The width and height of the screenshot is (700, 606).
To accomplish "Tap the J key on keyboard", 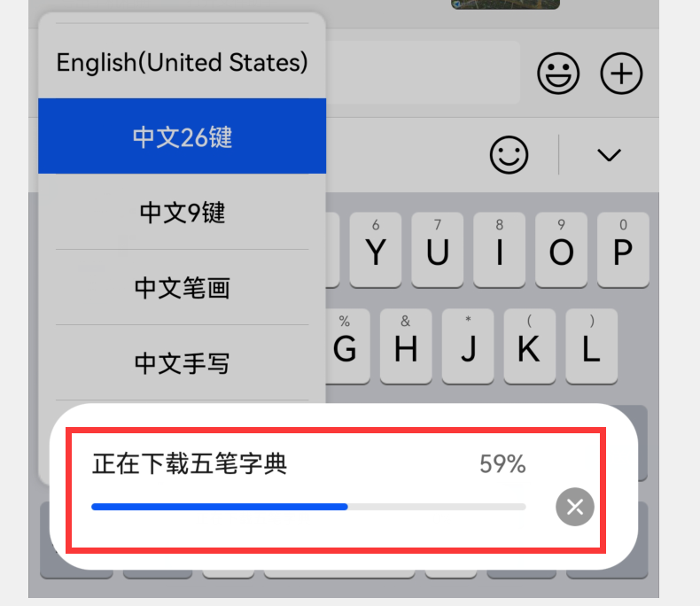I will click(x=468, y=346).
